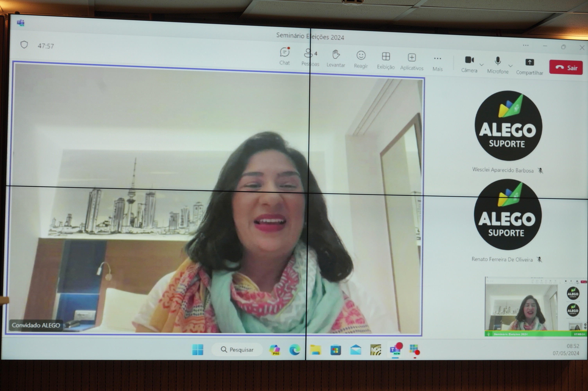This screenshot has height=391, width=588.
Task: Expand the microphone options chevron
Action: pyautogui.click(x=510, y=66)
